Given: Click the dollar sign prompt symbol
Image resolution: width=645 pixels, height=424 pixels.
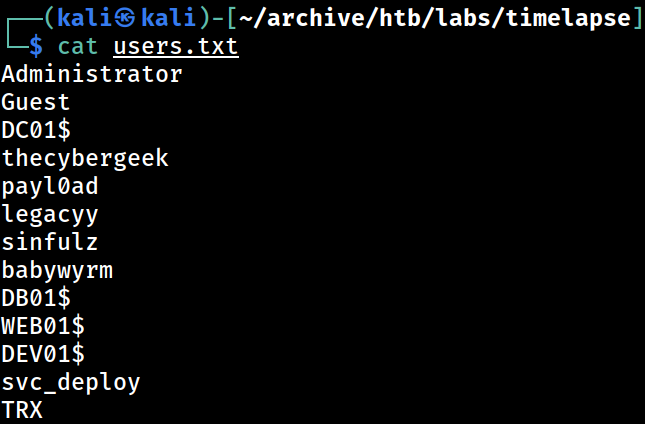Looking at the screenshot, I should 36,46.
